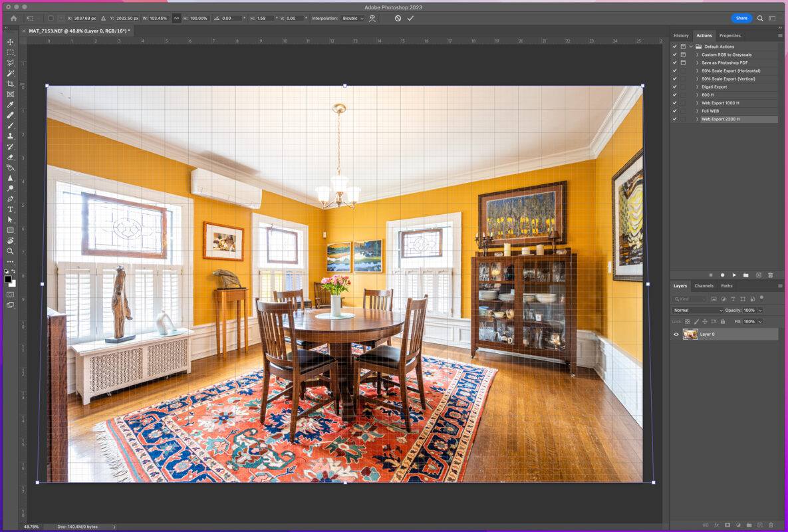Click the Home icon in options bar
788x532 pixels.
(x=13, y=18)
